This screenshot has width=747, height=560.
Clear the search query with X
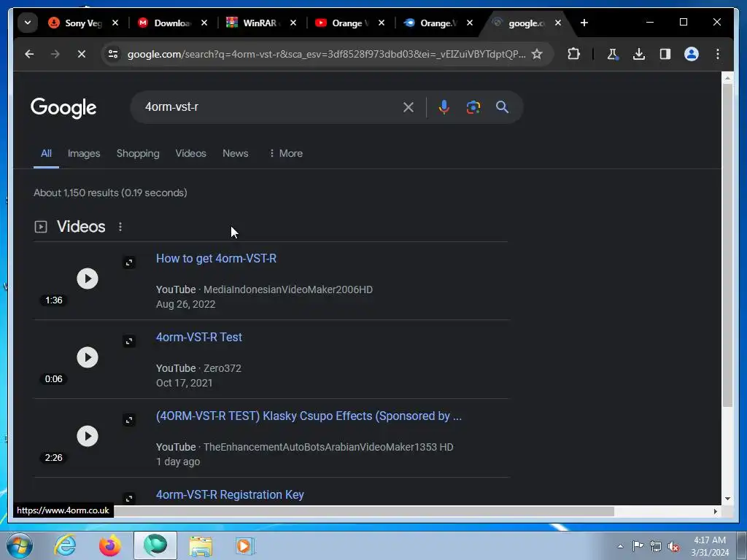coord(409,107)
